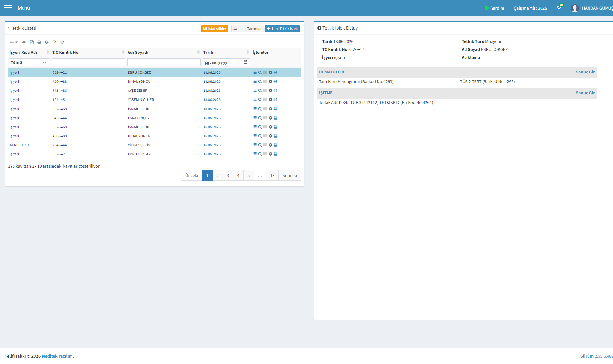Image resolution: width=613 pixels, height=364 pixels.
Task: Open the Tümü workplace filter dropdown
Action: (x=29, y=62)
